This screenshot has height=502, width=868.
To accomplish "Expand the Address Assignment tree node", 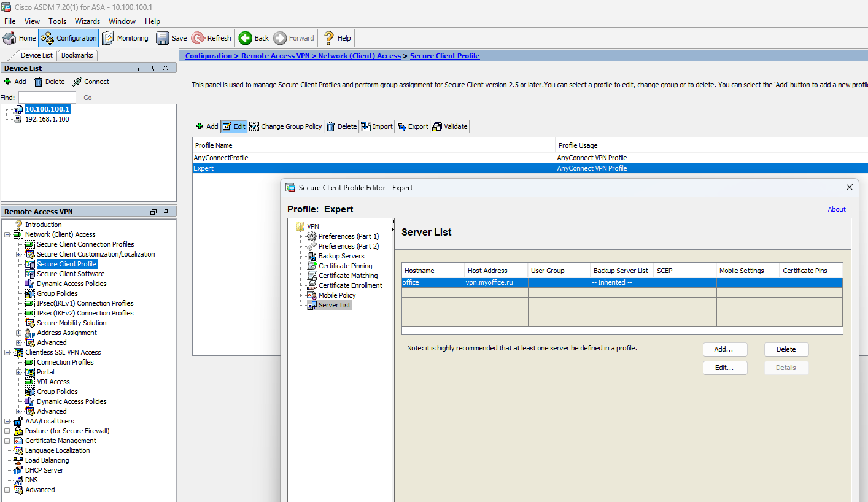I will pyautogui.click(x=19, y=333).
